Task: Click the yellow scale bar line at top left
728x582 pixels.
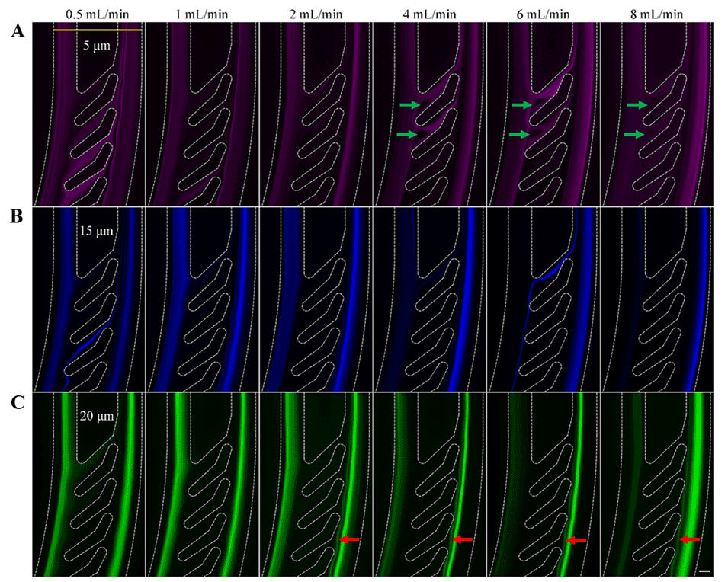Action: (x=97, y=30)
